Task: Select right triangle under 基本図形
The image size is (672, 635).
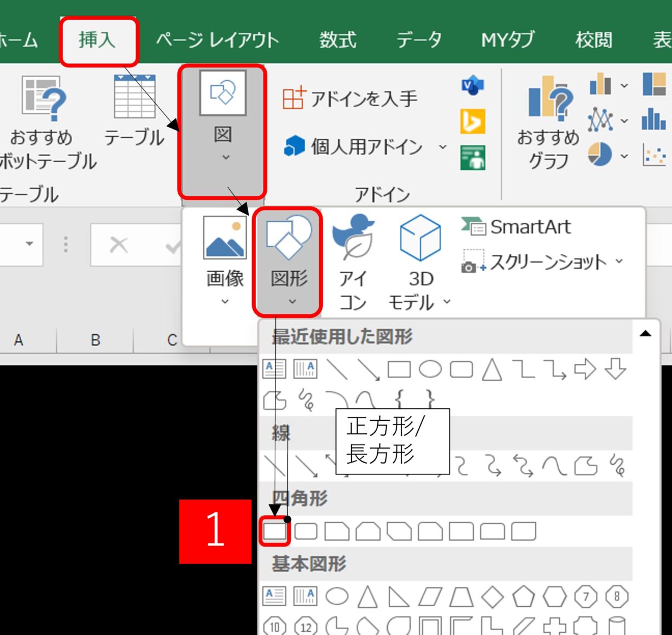Action: [399, 596]
